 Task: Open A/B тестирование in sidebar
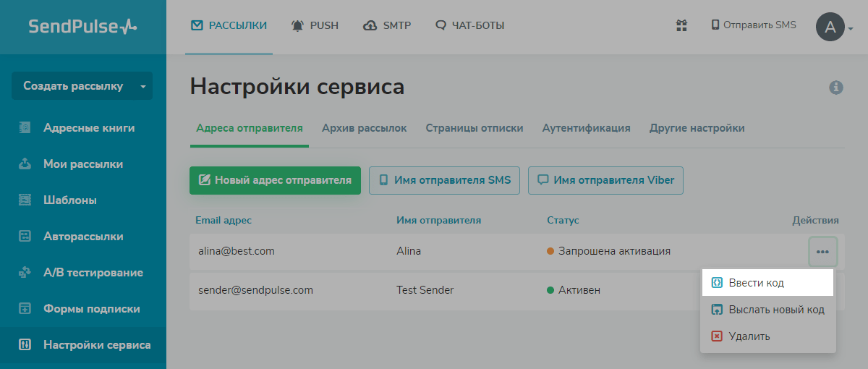coord(93,273)
